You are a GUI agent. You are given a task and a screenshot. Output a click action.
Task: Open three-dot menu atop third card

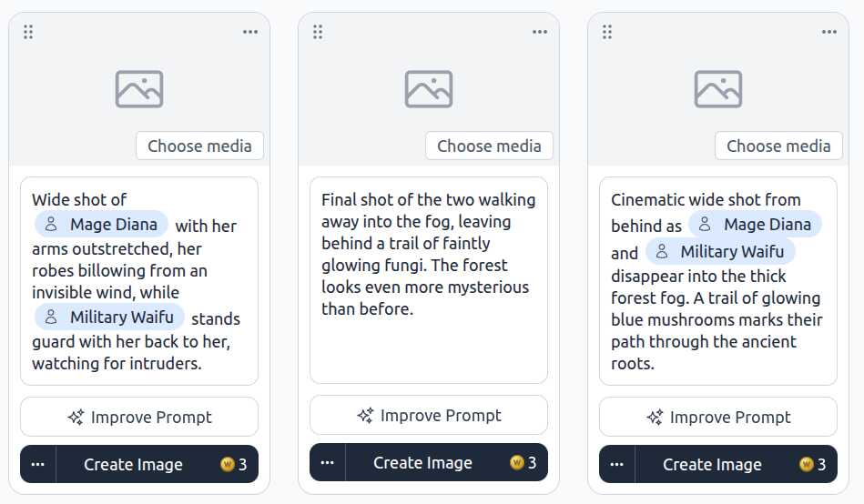[829, 32]
